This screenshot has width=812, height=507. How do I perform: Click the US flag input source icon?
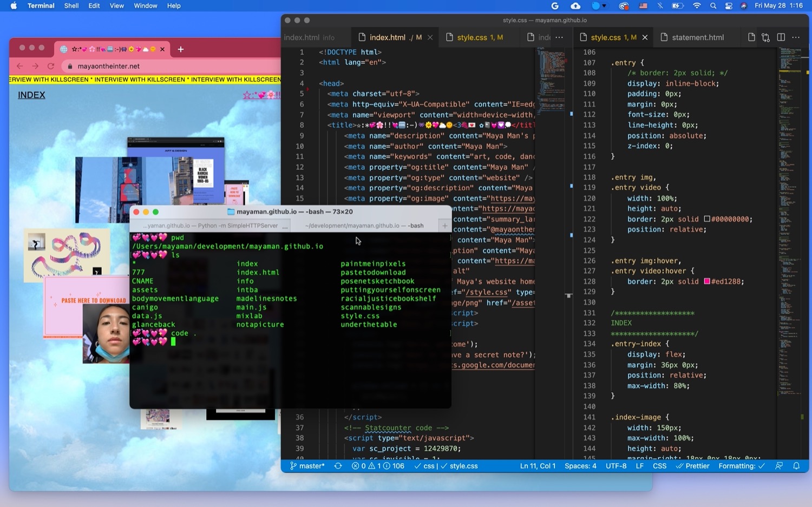click(x=643, y=6)
